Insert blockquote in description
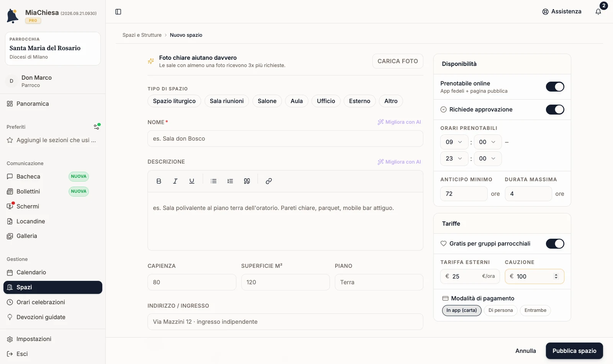Image resolution: width=613 pixels, height=364 pixels. click(247, 181)
